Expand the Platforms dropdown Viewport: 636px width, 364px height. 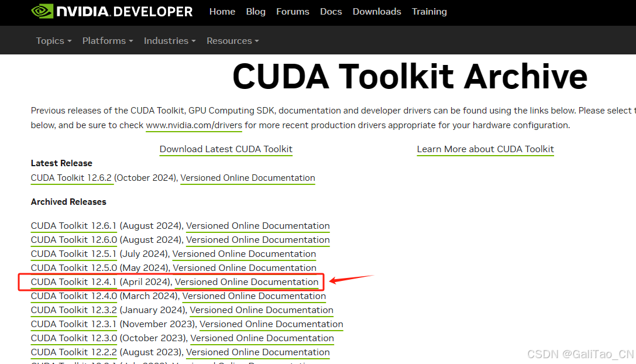click(108, 41)
